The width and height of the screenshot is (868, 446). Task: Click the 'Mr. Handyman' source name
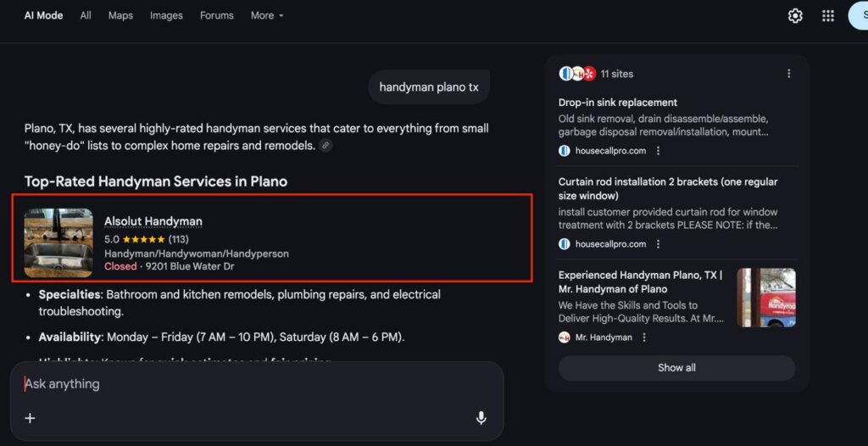click(x=604, y=337)
